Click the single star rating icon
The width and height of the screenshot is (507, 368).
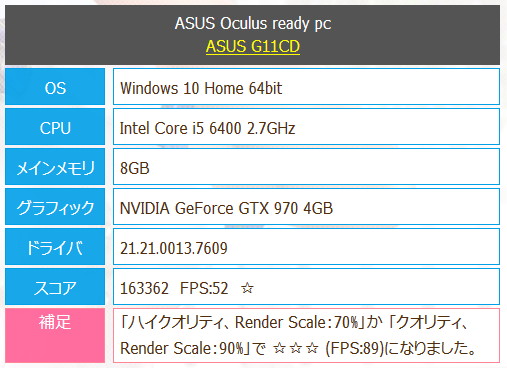coord(247,288)
